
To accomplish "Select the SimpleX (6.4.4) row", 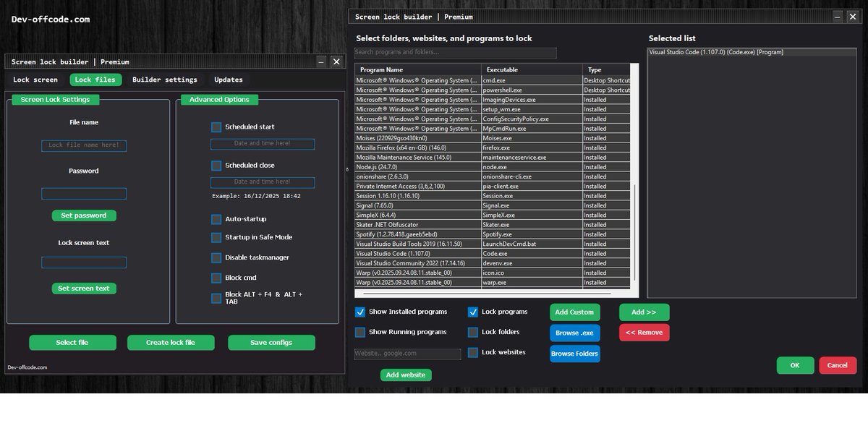I will 493,215.
